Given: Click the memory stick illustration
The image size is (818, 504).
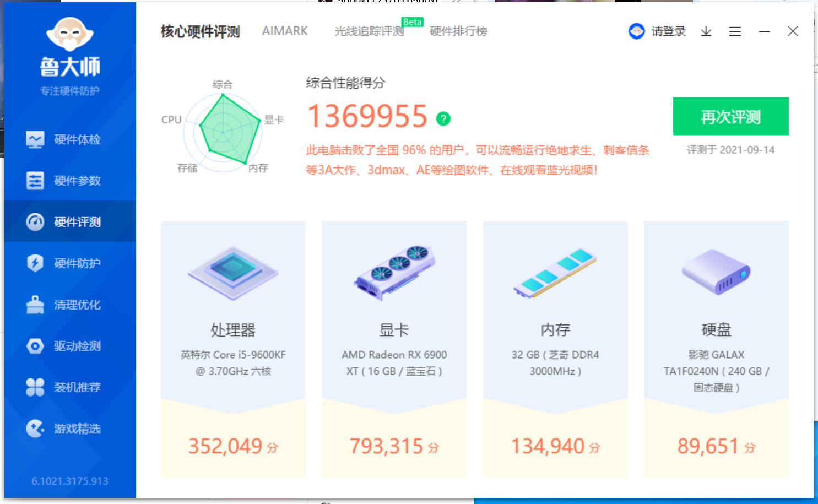Looking at the screenshot, I should point(555,273).
